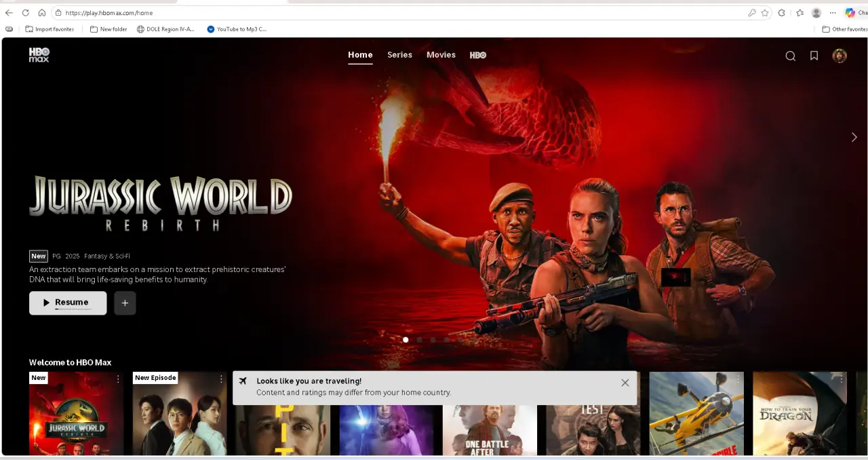Click the 'Welcome to HBO Max' heading

[x=70, y=362]
